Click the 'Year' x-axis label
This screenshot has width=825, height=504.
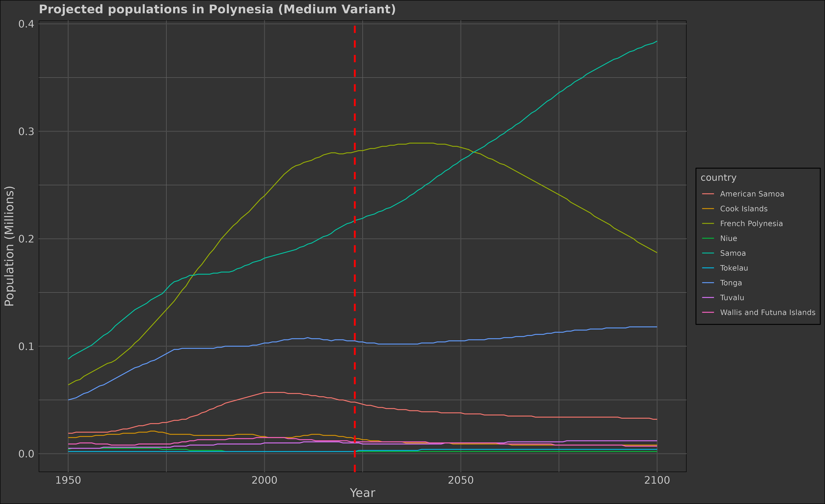[x=362, y=493]
